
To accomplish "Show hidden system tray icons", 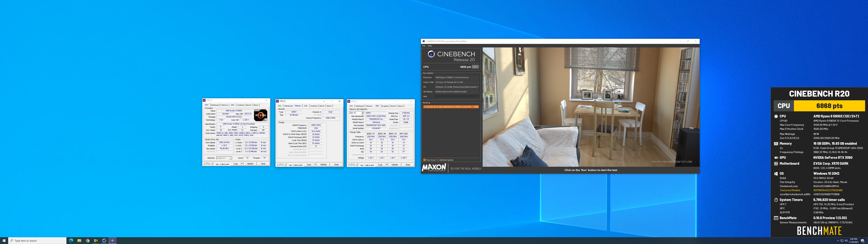I will pos(838,241).
